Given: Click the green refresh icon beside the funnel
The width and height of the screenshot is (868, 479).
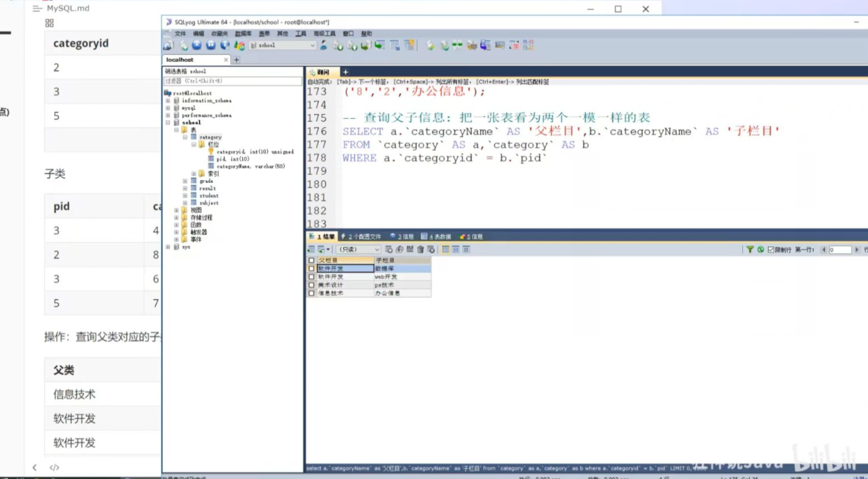Looking at the screenshot, I should (760, 249).
